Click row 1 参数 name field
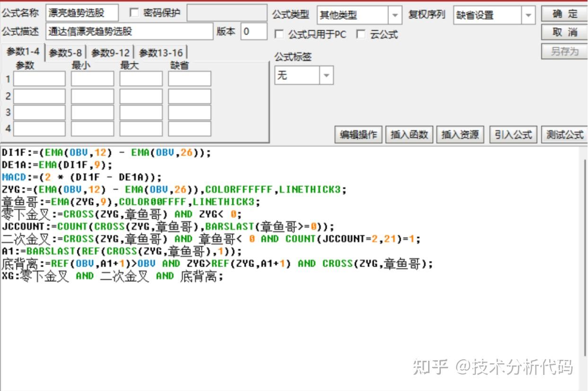Viewport: 588px width, 391px height. (x=39, y=79)
